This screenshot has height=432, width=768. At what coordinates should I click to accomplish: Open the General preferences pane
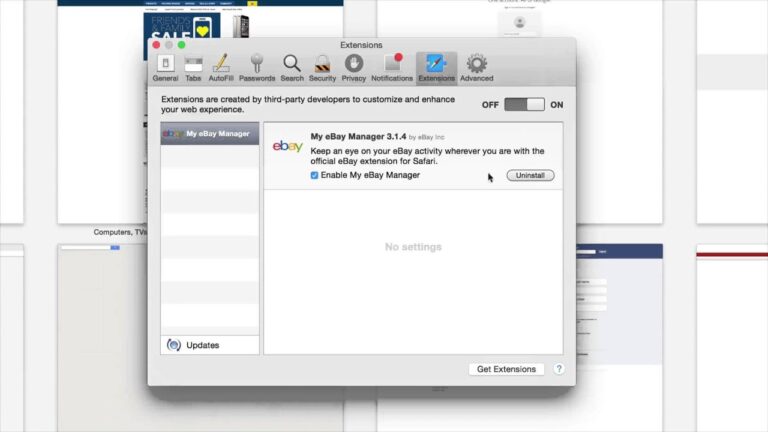point(165,68)
